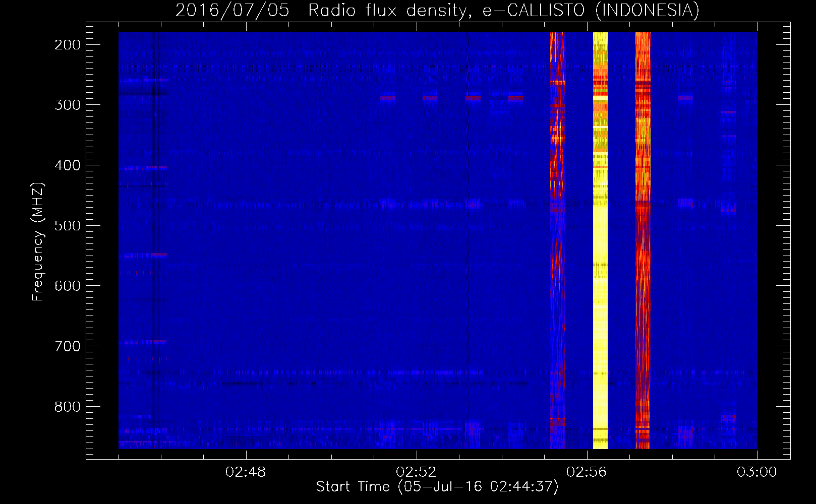Click the 02:48 time tick label
816x504 pixels.
pyautogui.click(x=246, y=472)
